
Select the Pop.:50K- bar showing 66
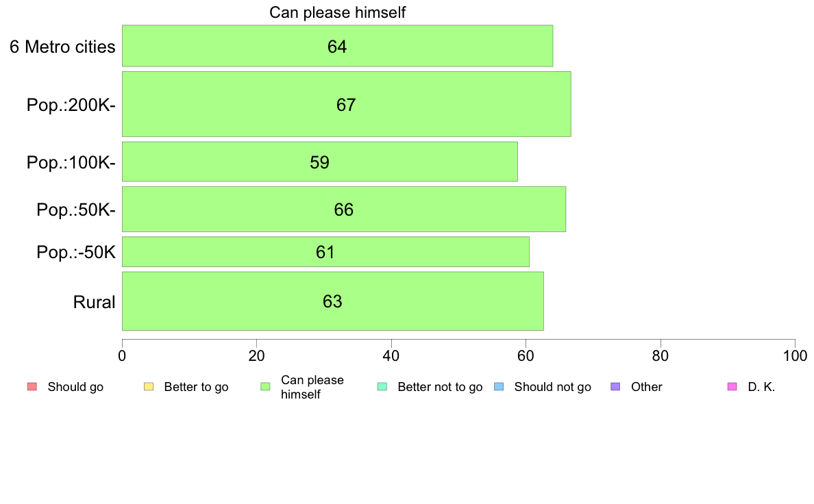point(343,209)
